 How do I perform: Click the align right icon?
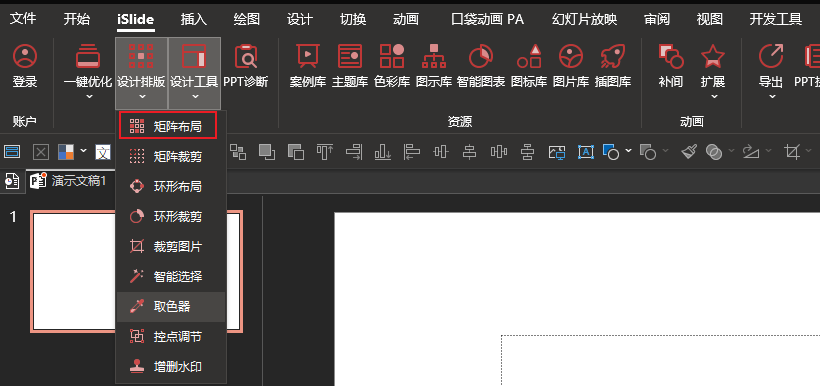(354, 152)
